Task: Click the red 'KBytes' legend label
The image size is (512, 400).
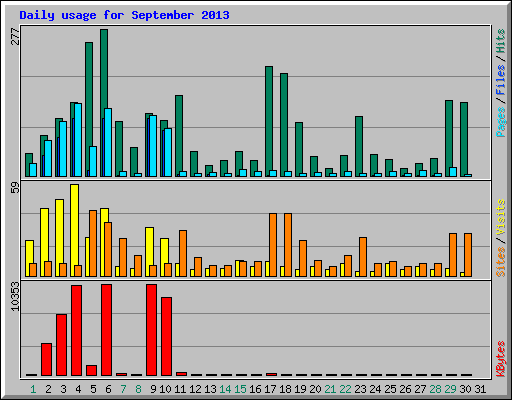Action: point(500,359)
